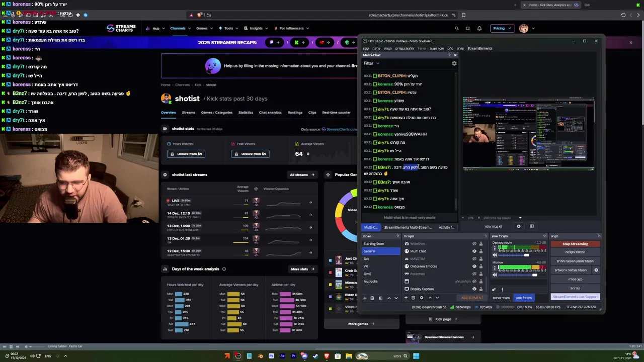The width and height of the screenshot is (644, 362).
Task: Open the StreamElements menu in OBS
Action: coord(479,48)
